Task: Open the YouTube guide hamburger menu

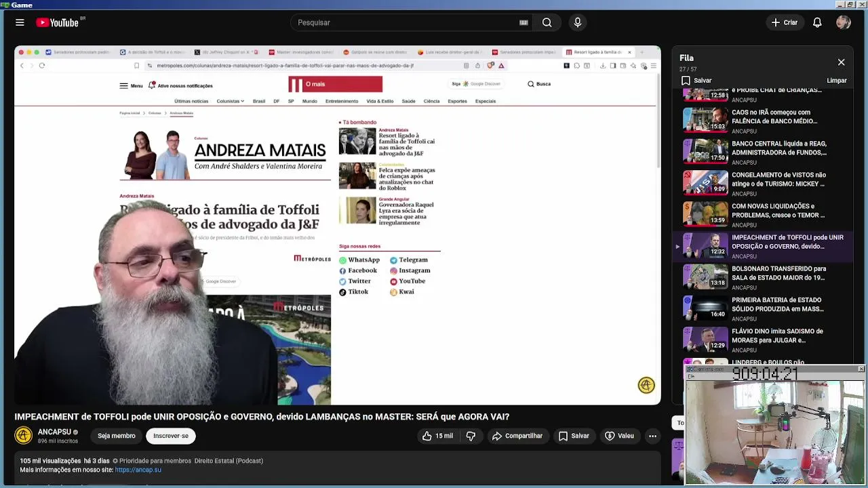Action: (x=20, y=22)
